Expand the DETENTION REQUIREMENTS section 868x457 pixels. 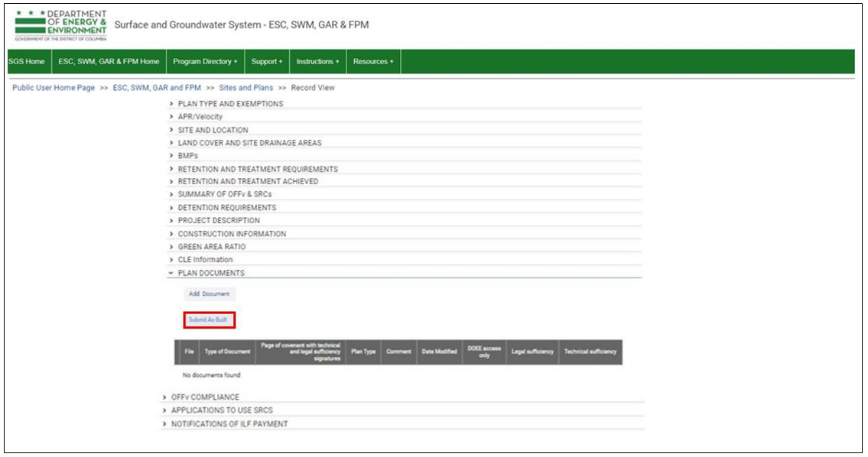click(227, 208)
